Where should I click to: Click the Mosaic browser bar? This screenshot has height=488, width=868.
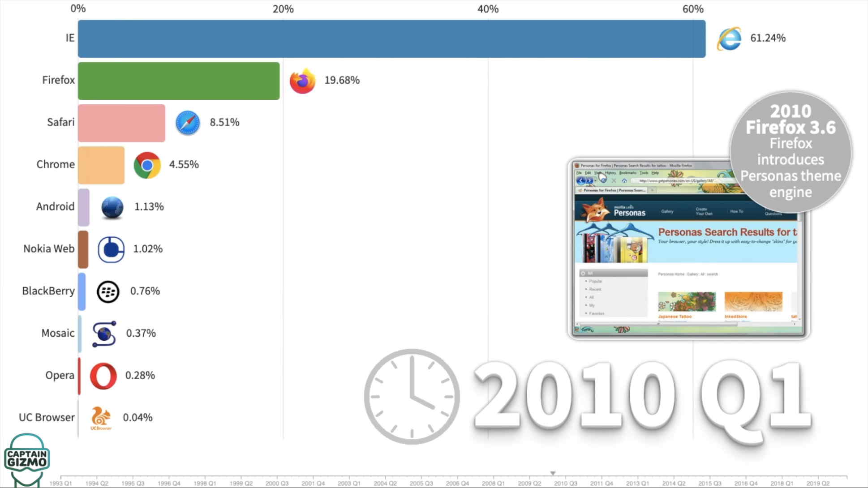(79, 333)
